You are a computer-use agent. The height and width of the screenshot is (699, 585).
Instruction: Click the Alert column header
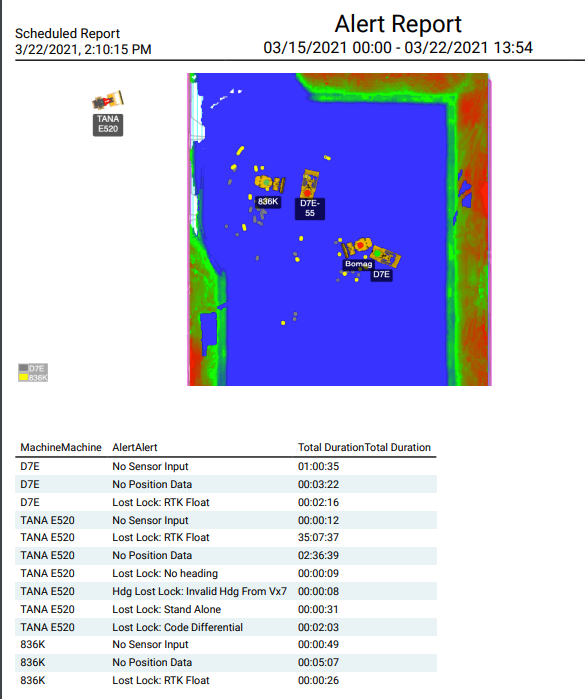(135, 447)
